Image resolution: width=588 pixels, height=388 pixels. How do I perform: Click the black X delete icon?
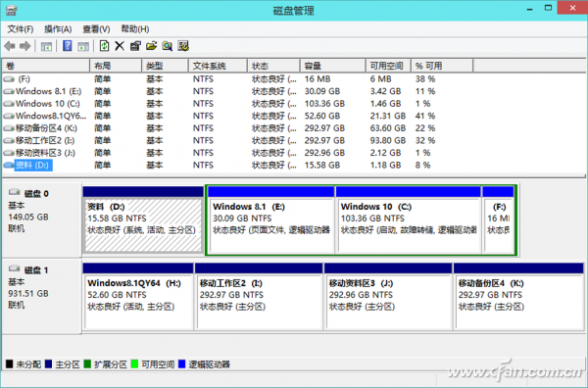pyautogui.click(x=120, y=46)
